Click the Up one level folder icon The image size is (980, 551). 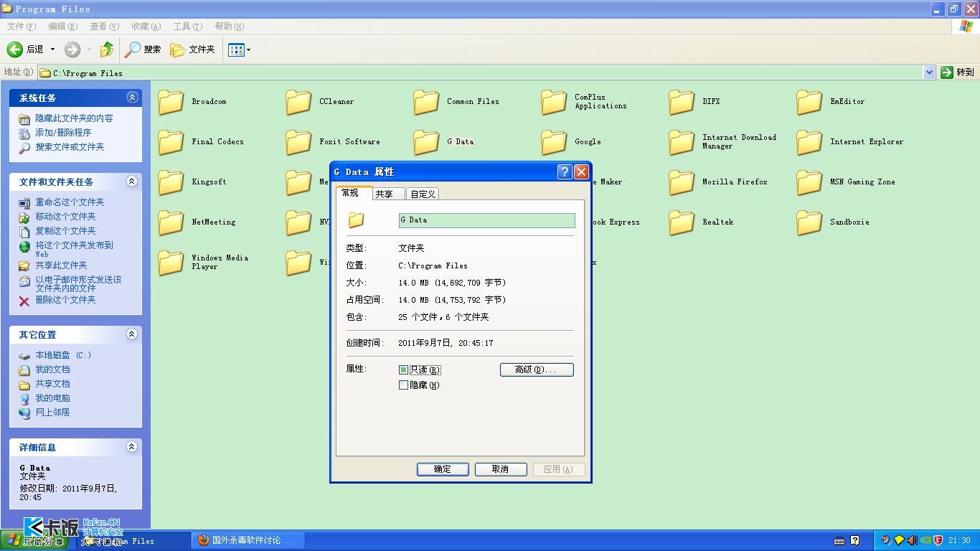click(107, 50)
